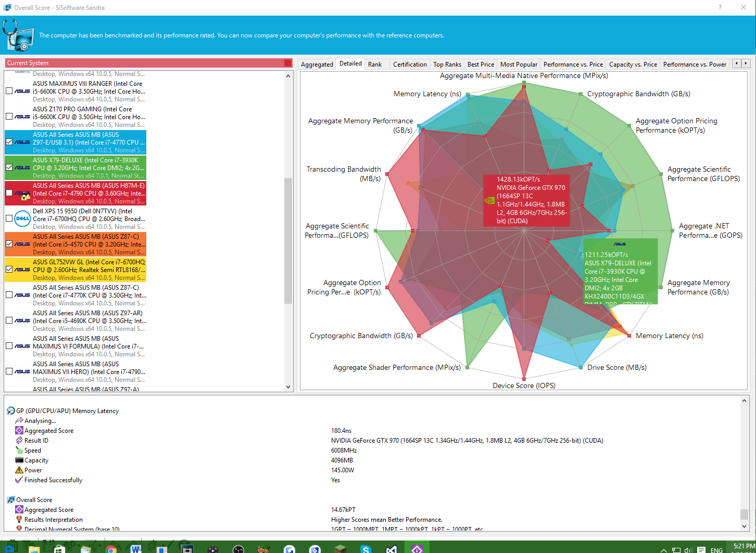Image resolution: width=756 pixels, height=553 pixels.
Task: Click the 180.4ns aggregated score value
Action: click(342, 430)
